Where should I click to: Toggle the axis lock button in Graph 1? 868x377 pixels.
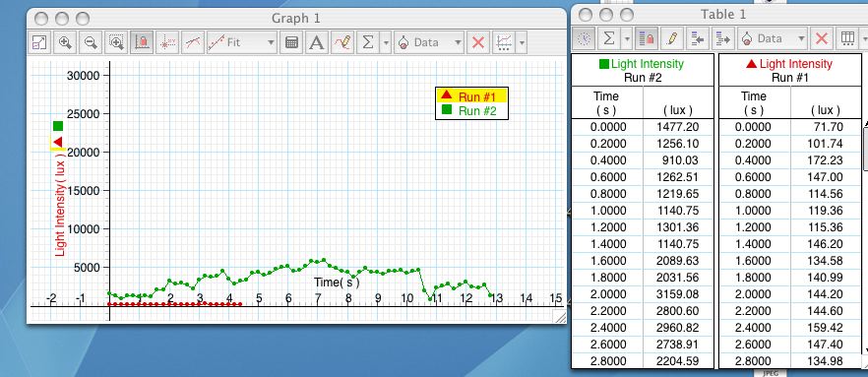click(142, 42)
